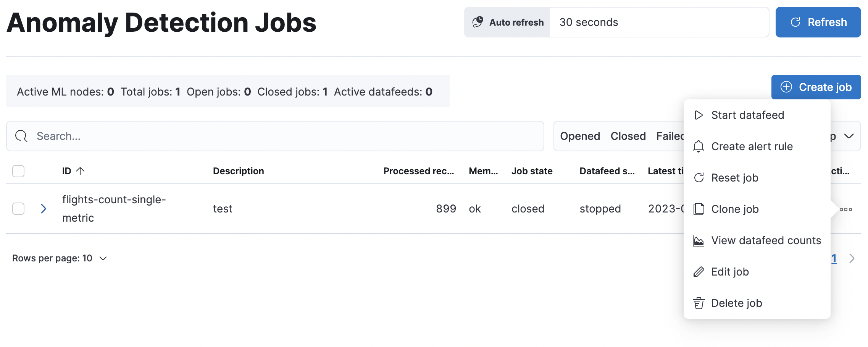Click the Start datafeed play icon
868x347 pixels.
[x=699, y=115]
